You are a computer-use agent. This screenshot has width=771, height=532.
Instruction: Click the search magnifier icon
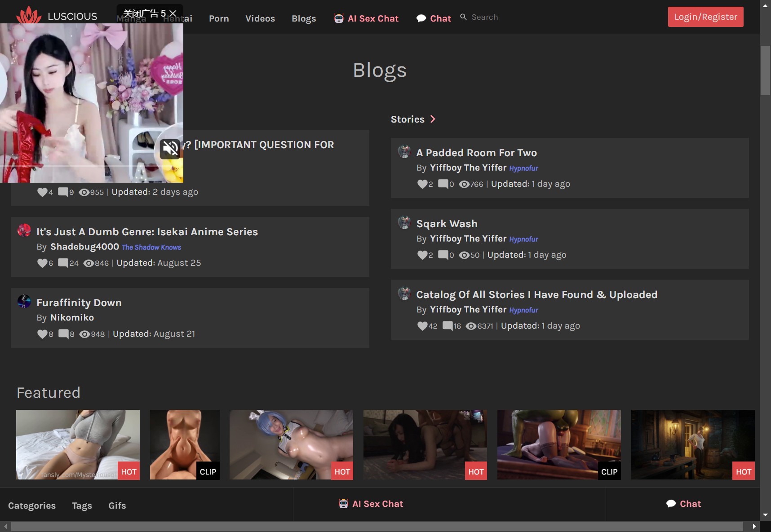coord(463,17)
